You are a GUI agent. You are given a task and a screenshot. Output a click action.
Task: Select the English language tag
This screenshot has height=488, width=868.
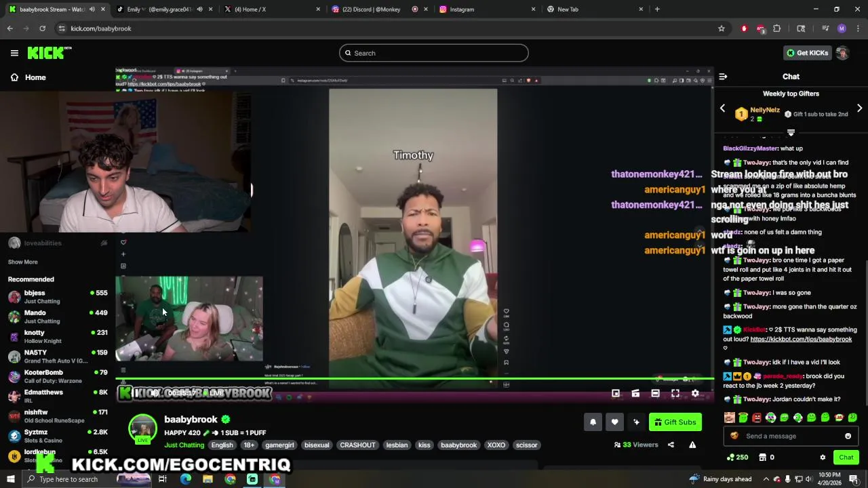click(x=222, y=445)
